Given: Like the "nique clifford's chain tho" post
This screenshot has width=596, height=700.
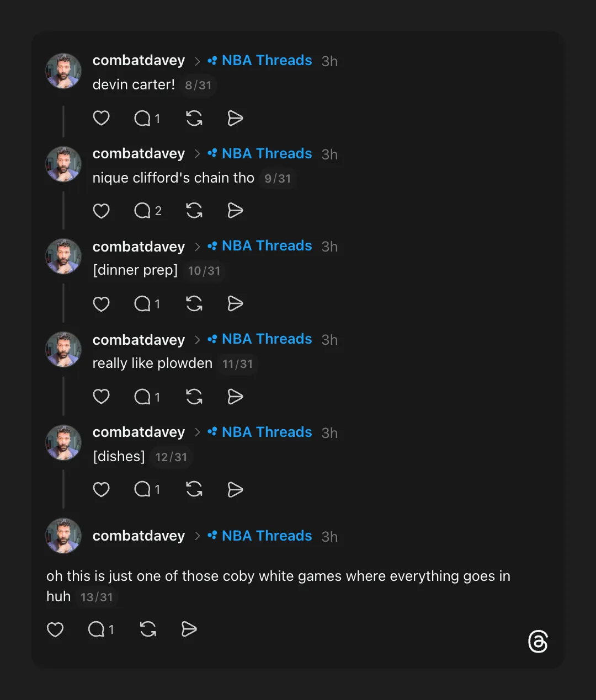Looking at the screenshot, I should click(x=102, y=211).
